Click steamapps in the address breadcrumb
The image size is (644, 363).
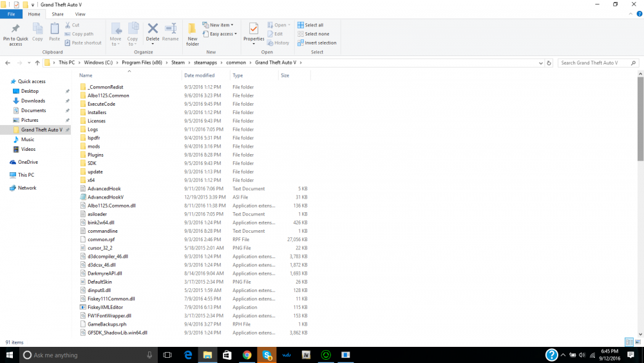(x=205, y=63)
